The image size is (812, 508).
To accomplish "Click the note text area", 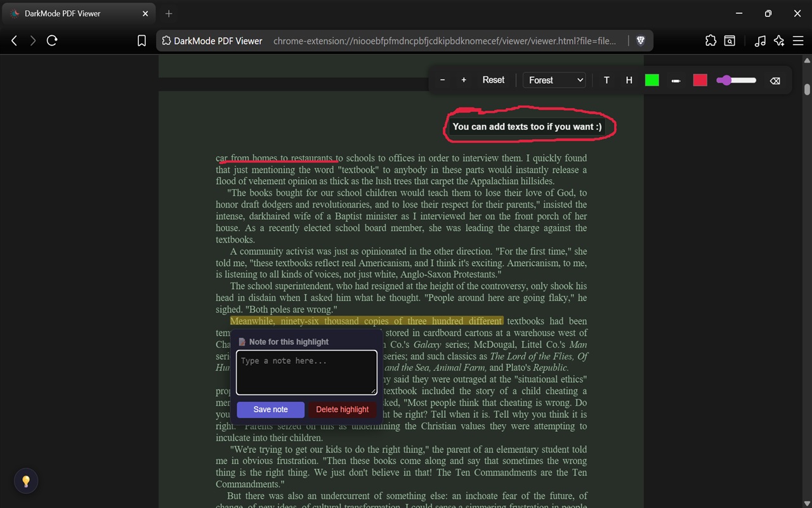I will (x=306, y=373).
